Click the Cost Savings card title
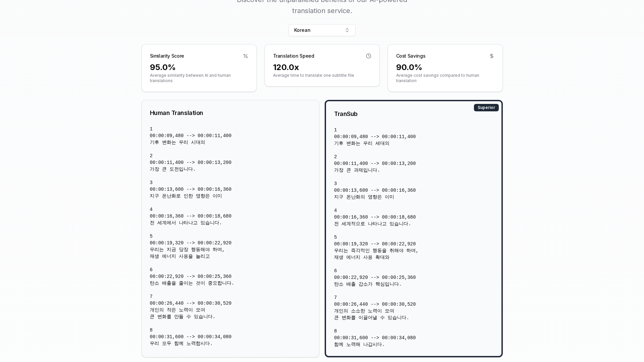This screenshot has width=644, height=362. 411,56
